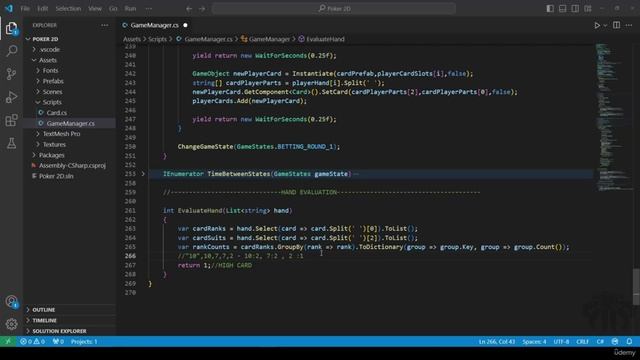Open notifications bell in status bar
This screenshot has height=360, width=640.
click(x=629, y=342)
